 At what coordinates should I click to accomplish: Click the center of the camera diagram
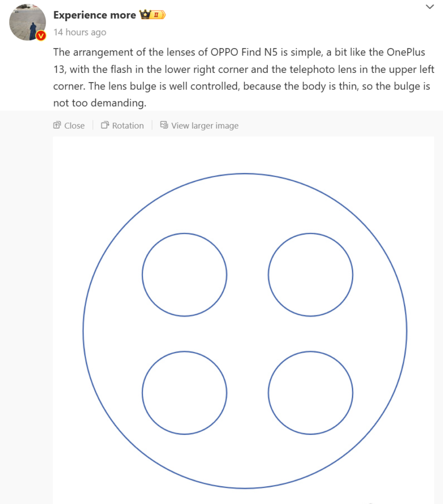click(x=245, y=331)
